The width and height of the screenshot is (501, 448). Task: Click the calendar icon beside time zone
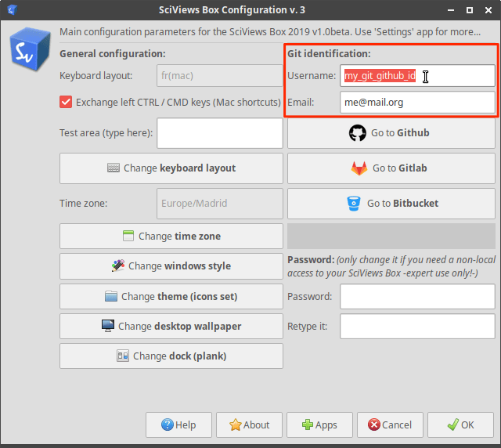[128, 236]
